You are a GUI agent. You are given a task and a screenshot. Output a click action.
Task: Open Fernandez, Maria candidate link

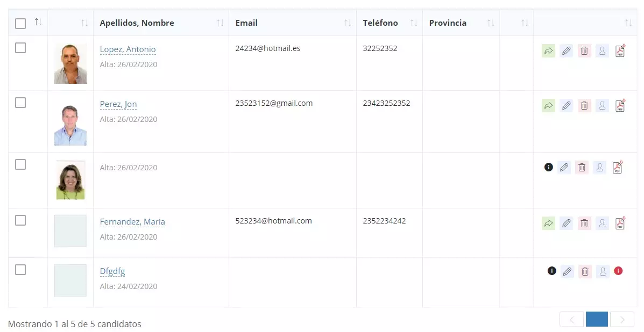[132, 222]
